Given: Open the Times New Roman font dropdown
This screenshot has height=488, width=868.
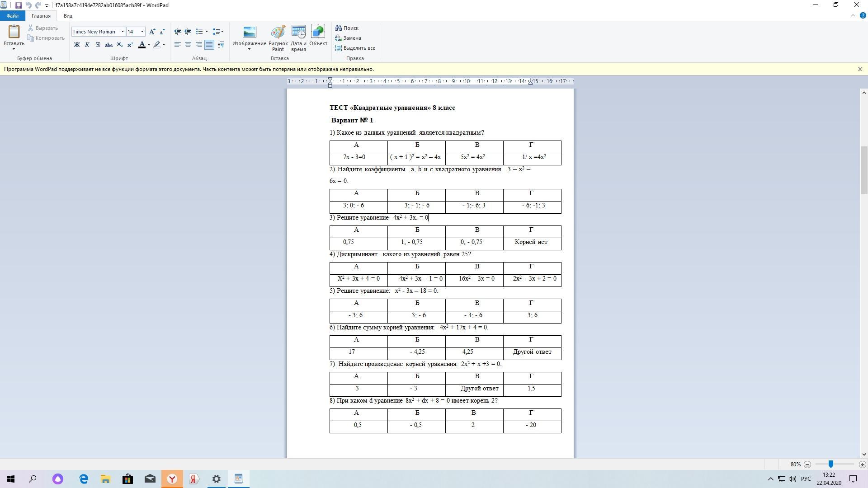Looking at the screenshot, I should tap(123, 32).
